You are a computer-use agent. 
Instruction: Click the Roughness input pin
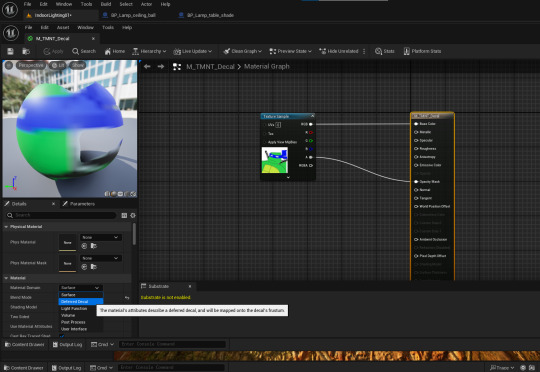point(416,148)
